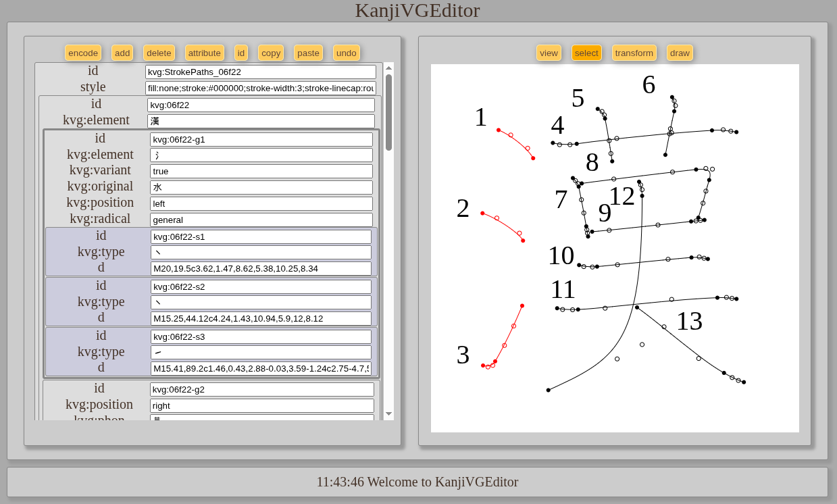Edit the kvg:type field of stroke s1
Viewport: 837px width, 504px height.
click(x=261, y=252)
